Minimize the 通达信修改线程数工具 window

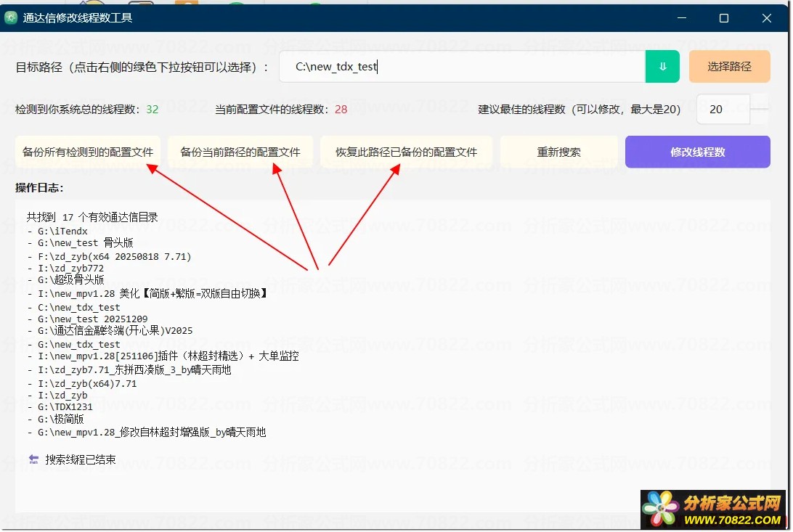681,18
